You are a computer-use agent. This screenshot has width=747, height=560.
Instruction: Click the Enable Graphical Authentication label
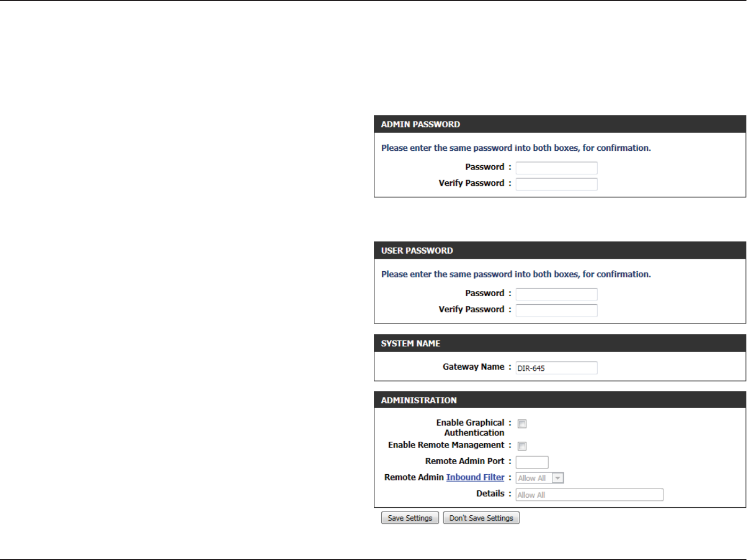[x=470, y=427]
